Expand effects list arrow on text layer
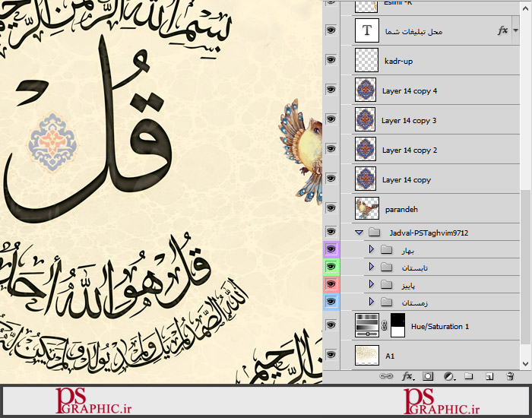The width and height of the screenshot is (532, 418). (x=516, y=30)
